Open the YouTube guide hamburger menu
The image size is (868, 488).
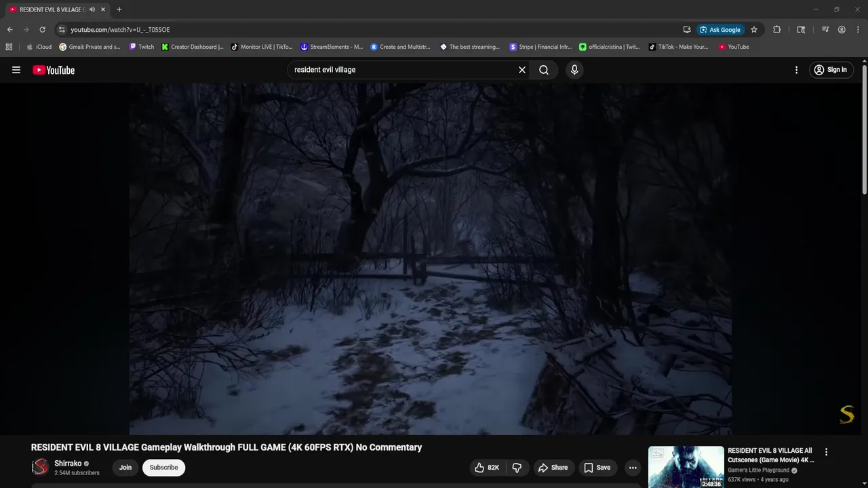tap(16, 70)
